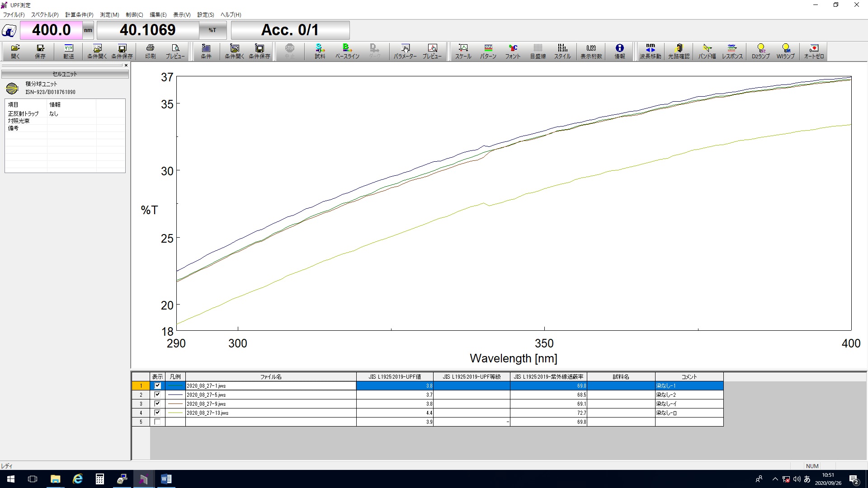Check the empty display box in row 5
This screenshot has height=488, width=868.
coord(157,422)
